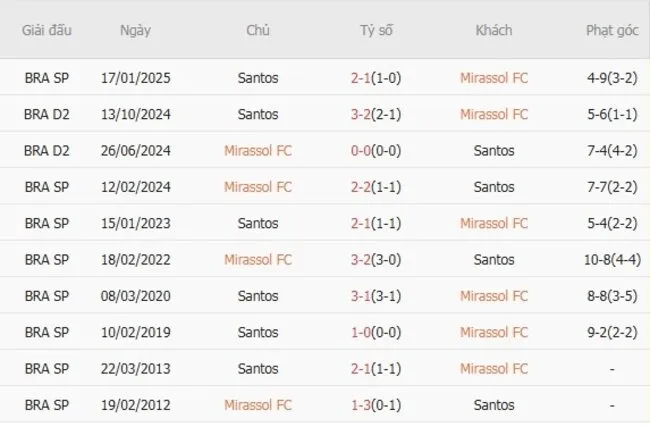Click Mirassol FC home team on 26/06/2024
Image resolution: width=650 pixels, height=427 pixels.
(x=258, y=150)
